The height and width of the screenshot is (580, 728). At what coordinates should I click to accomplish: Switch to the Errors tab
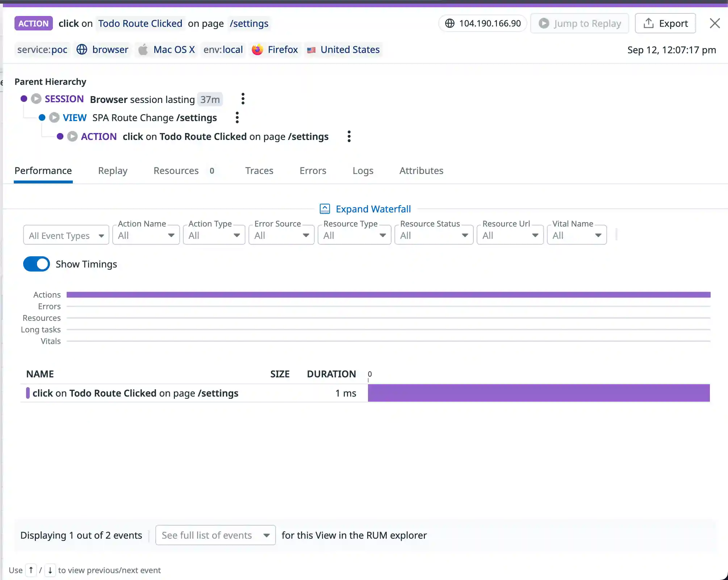(x=313, y=171)
